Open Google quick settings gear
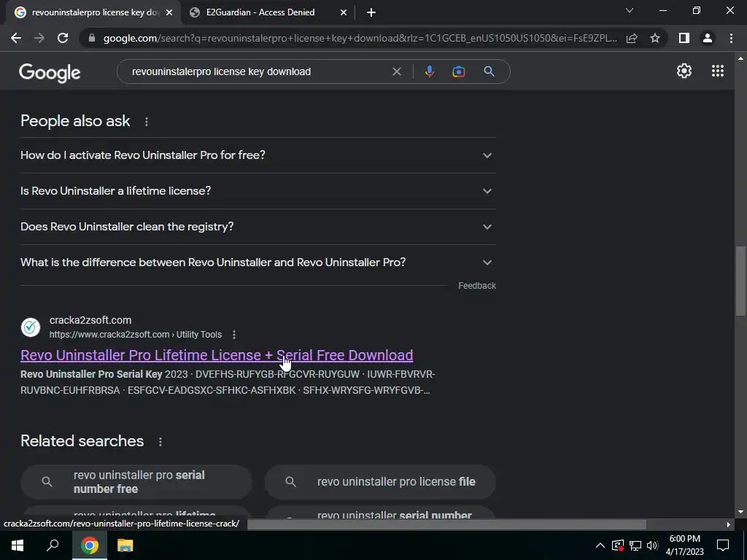Image resolution: width=747 pixels, height=560 pixels. pos(684,71)
